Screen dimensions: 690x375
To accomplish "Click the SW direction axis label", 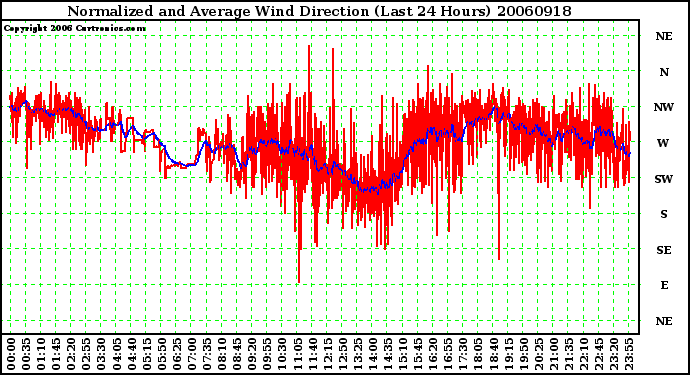I will [x=664, y=179].
